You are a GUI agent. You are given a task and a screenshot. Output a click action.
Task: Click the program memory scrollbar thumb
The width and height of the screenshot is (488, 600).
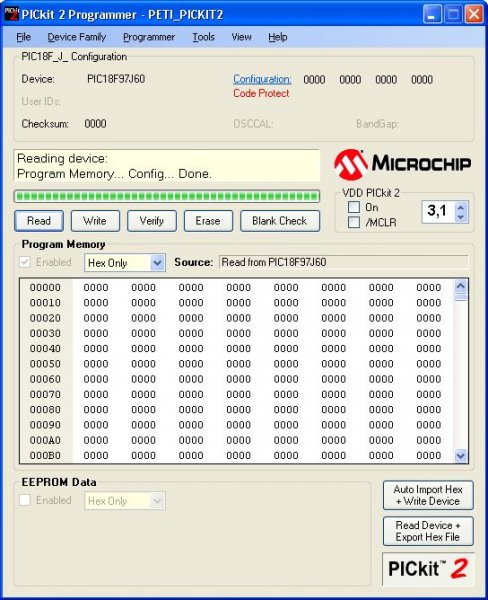pyautogui.click(x=460, y=297)
